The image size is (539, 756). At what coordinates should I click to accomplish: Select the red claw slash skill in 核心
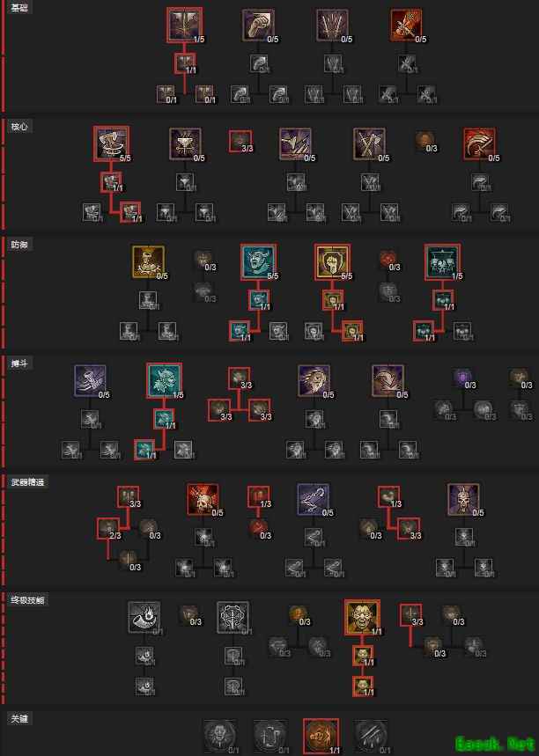479,143
